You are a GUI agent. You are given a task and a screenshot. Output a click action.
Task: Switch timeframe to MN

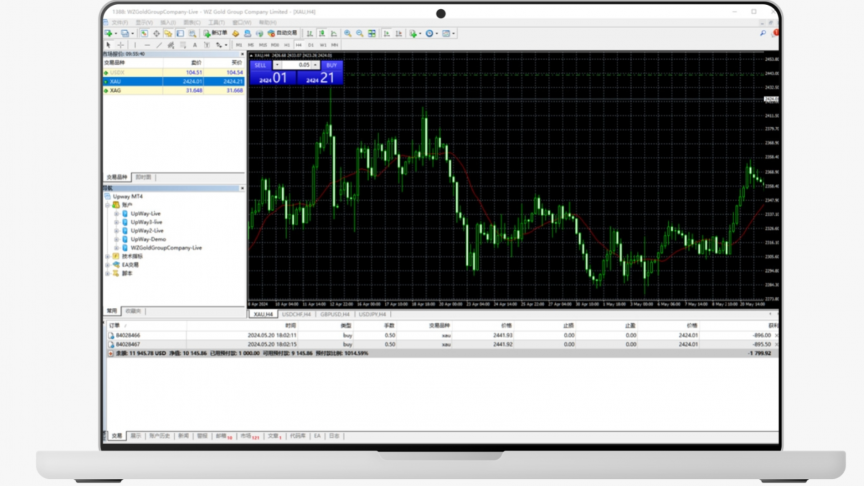334,45
